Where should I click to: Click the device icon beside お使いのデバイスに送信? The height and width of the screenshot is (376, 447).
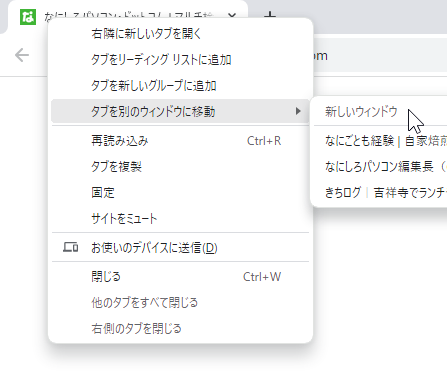[x=71, y=247]
